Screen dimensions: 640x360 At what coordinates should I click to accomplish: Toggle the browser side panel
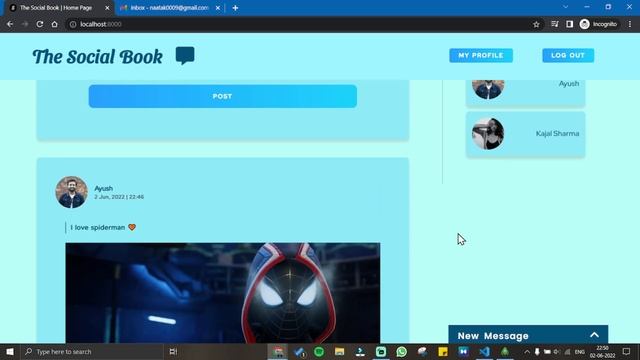[x=569, y=24]
